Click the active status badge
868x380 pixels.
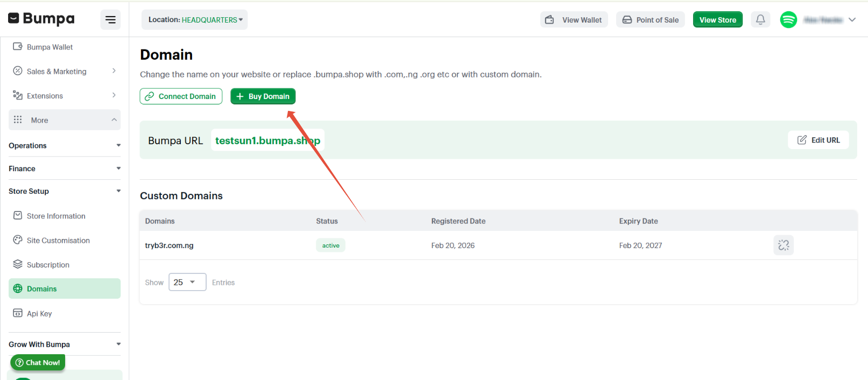330,245
